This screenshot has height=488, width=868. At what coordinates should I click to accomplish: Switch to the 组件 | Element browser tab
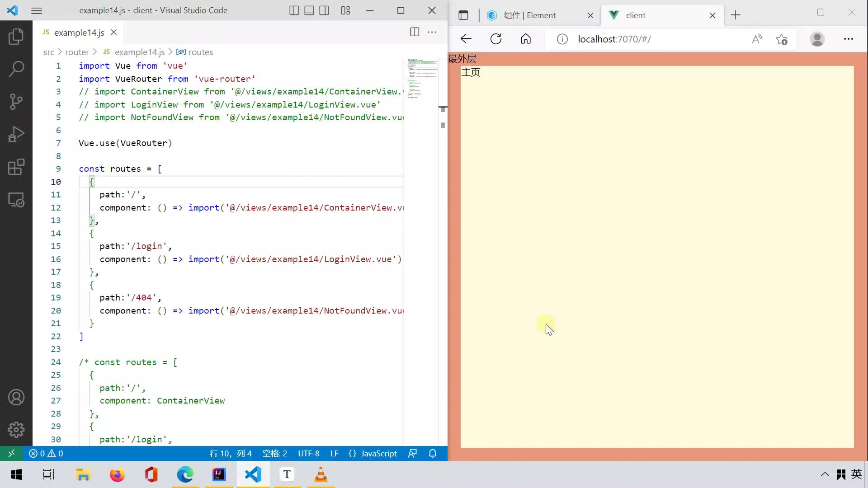coord(541,15)
